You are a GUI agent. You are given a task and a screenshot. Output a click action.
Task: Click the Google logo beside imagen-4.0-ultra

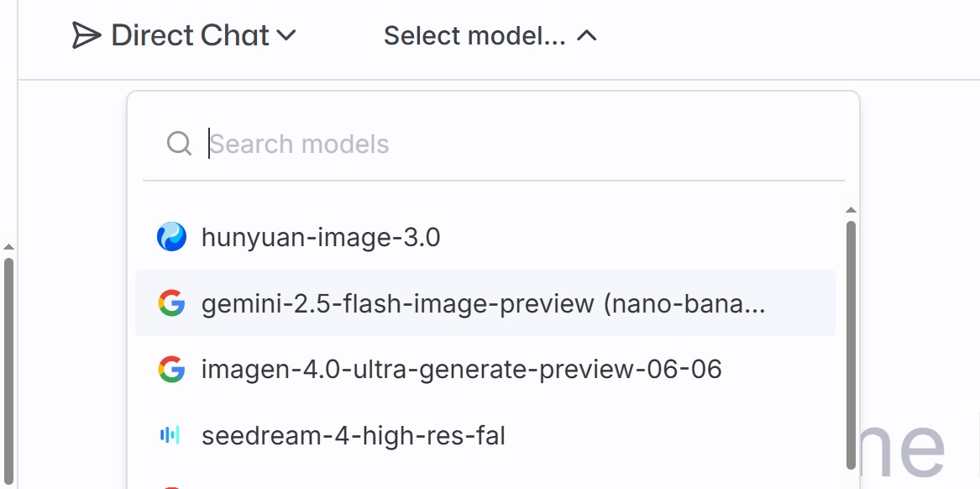171,369
